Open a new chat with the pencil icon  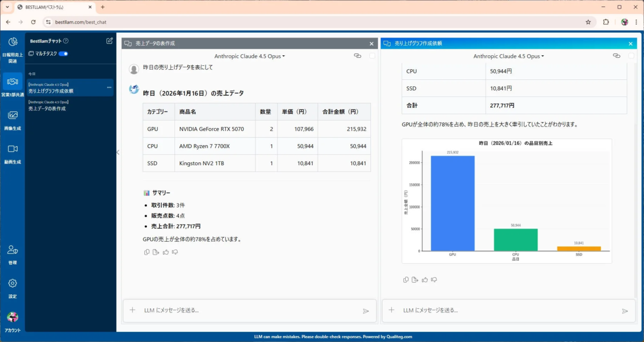tap(108, 41)
